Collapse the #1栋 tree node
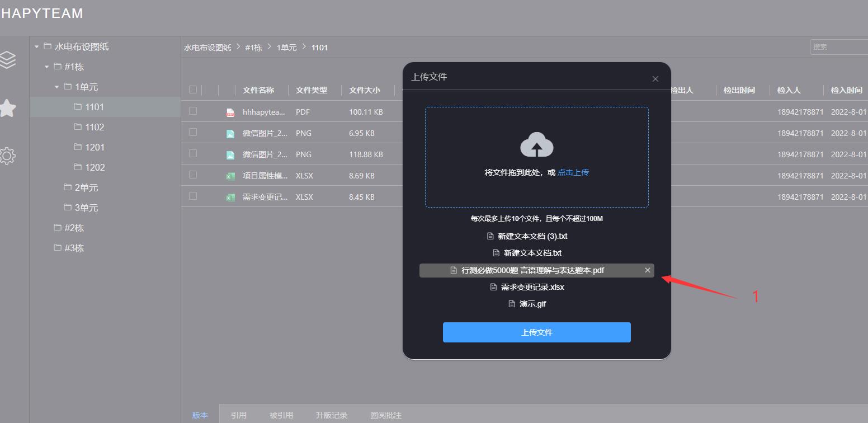This screenshot has width=868, height=423. pos(46,67)
